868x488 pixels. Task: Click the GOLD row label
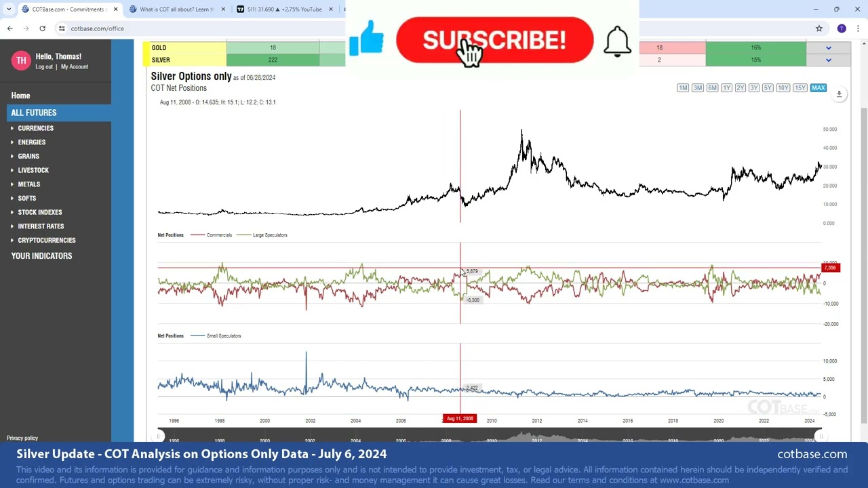click(x=159, y=48)
